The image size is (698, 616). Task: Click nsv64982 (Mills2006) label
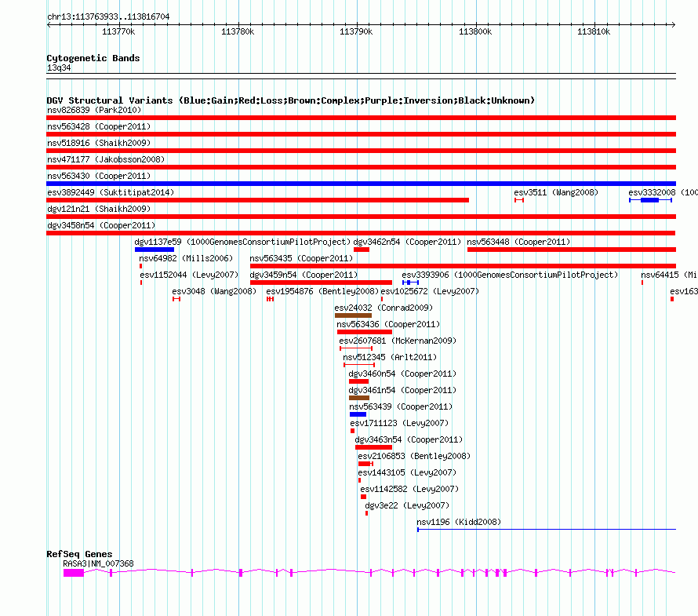tap(186, 258)
